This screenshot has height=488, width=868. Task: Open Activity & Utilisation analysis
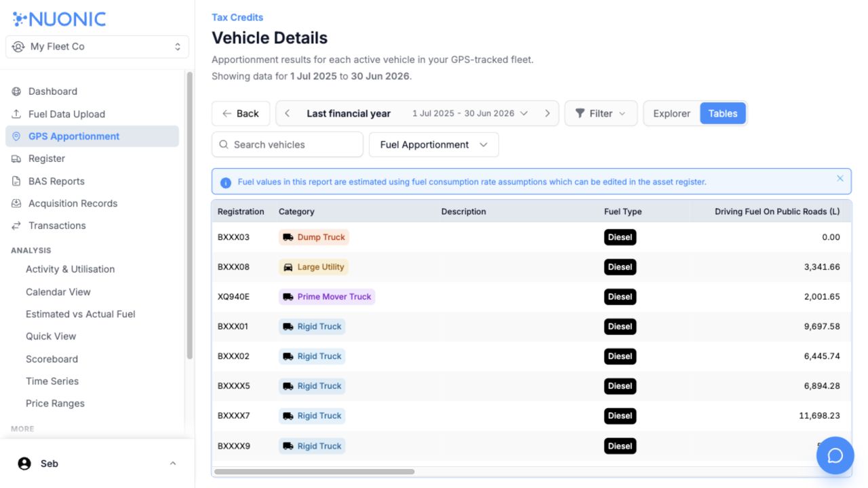point(70,269)
